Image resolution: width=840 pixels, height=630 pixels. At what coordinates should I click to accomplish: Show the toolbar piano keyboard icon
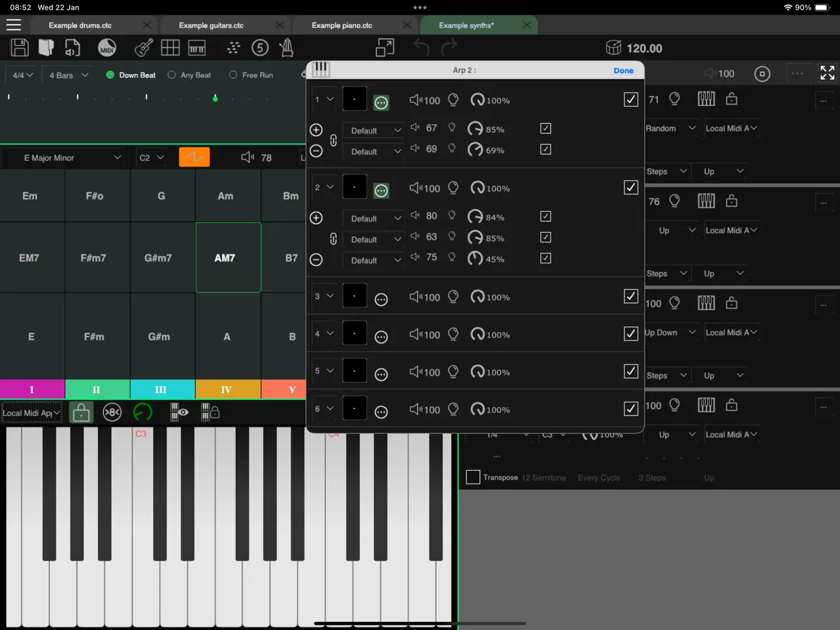point(197,48)
